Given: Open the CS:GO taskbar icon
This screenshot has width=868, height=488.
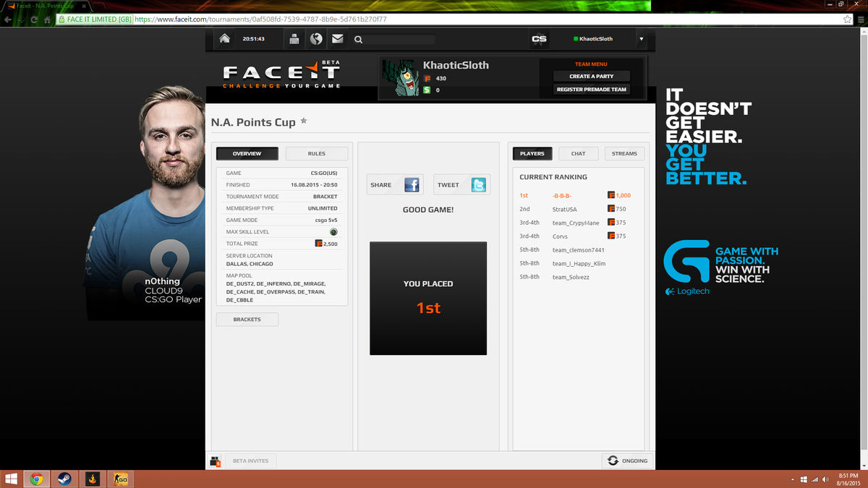Looking at the screenshot, I should click(x=121, y=479).
